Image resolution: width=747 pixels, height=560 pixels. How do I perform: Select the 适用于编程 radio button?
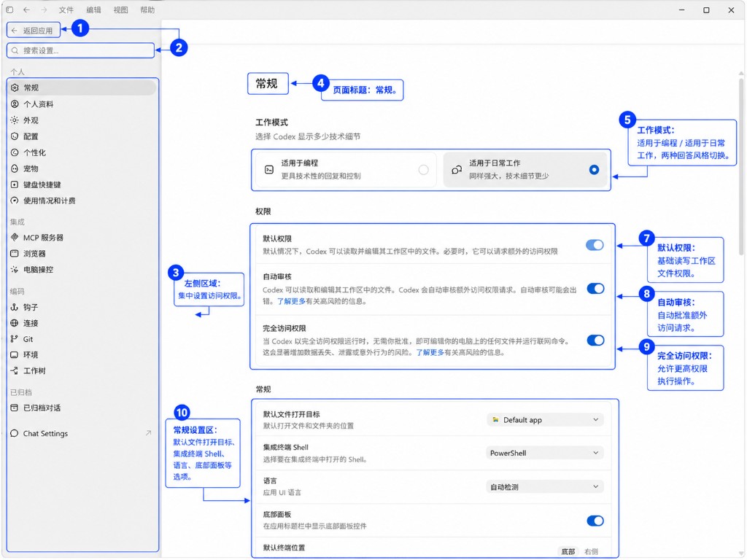(424, 169)
